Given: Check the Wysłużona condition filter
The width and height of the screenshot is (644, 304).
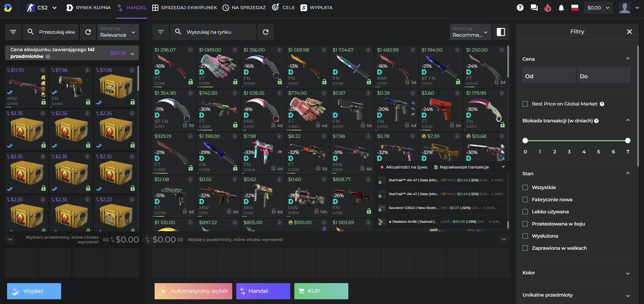Looking at the screenshot, I should pyautogui.click(x=525, y=236).
